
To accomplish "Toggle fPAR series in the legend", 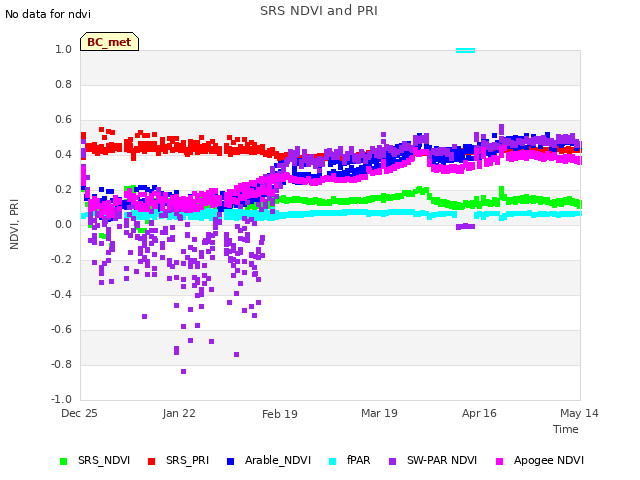I will (x=349, y=460).
